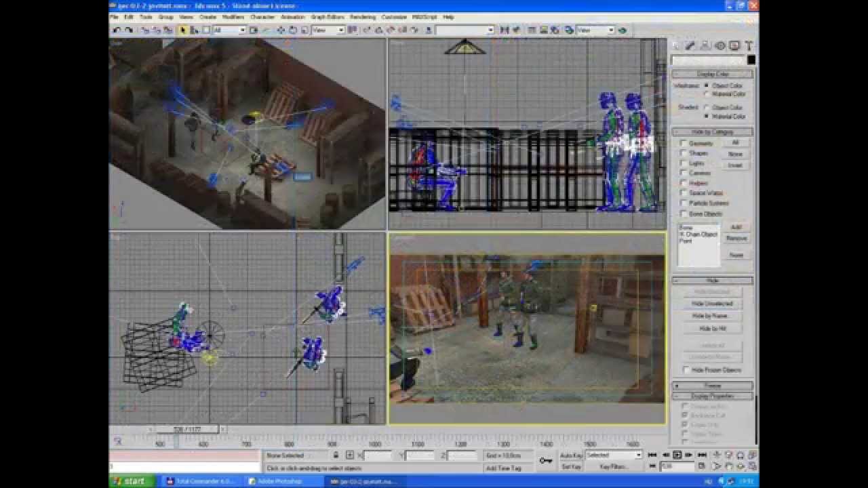Image resolution: width=868 pixels, height=488 pixels.
Task: Click Play Animation button
Action: tap(677, 455)
